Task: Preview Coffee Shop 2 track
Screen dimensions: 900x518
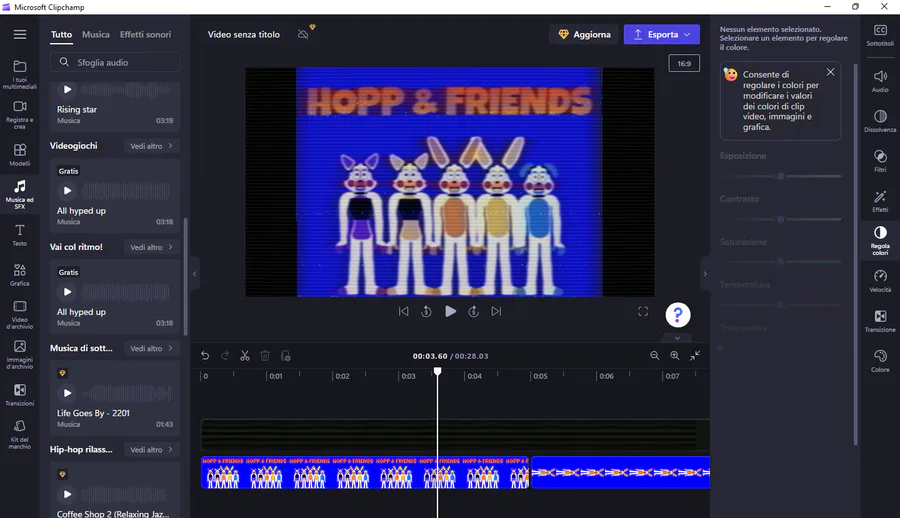Action: click(x=67, y=494)
